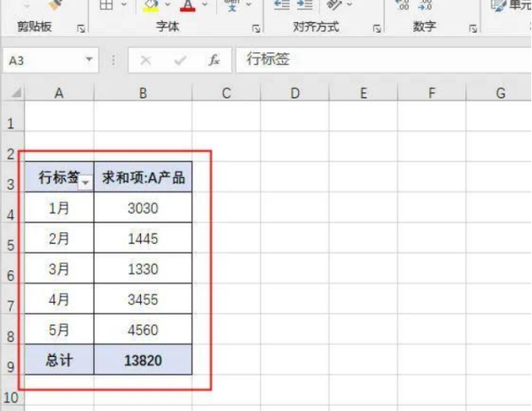Select column F header
The width and height of the screenshot is (532, 411).
pos(432,93)
